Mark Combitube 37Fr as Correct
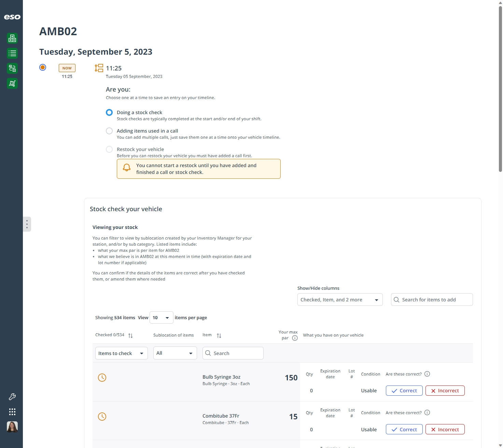Image resolution: width=503 pixels, height=448 pixels. tap(404, 429)
